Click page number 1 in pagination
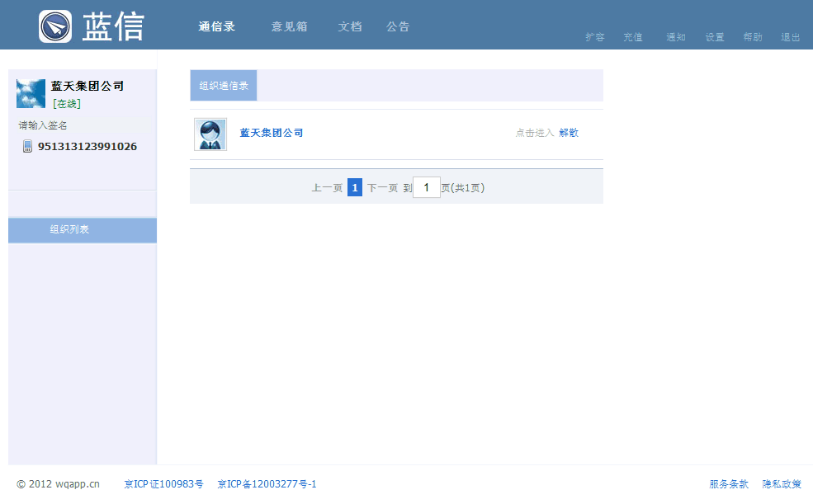813x504 pixels. tap(354, 187)
